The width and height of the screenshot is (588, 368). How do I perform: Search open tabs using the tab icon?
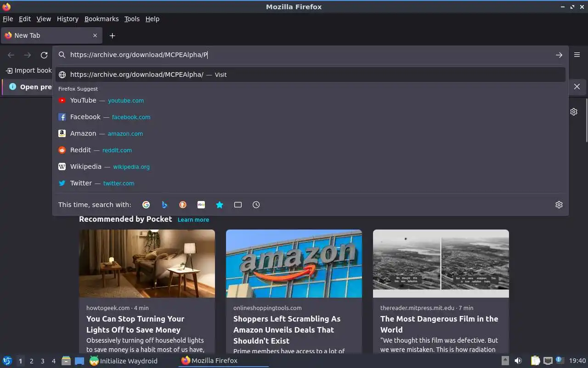coord(238,205)
